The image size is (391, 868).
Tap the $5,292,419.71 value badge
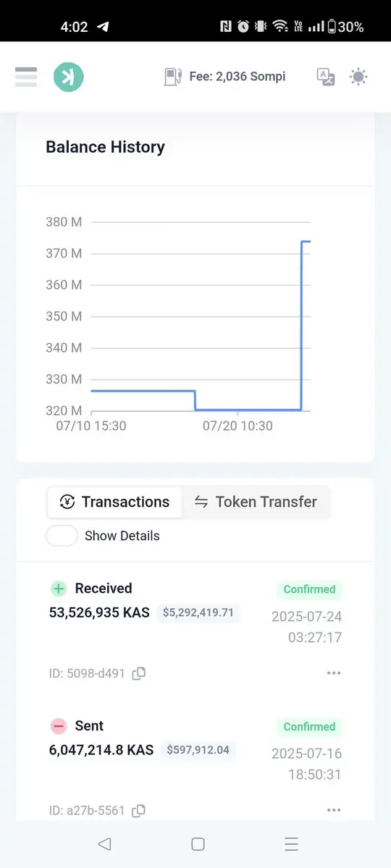[198, 612]
